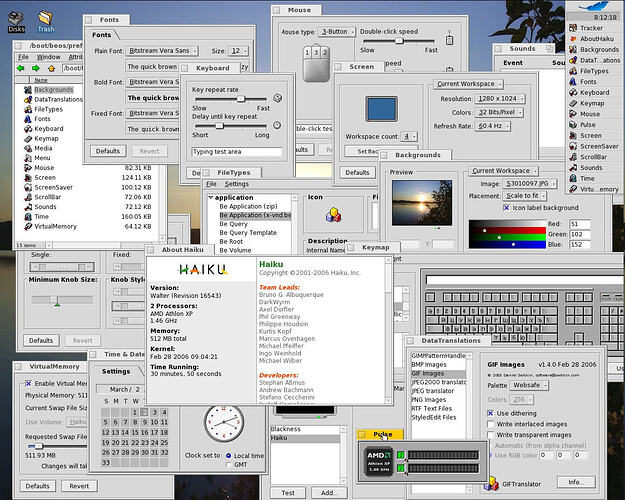Open the Plain Font dropdown
The width and height of the screenshot is (625, 500).
tap(162, 51)
